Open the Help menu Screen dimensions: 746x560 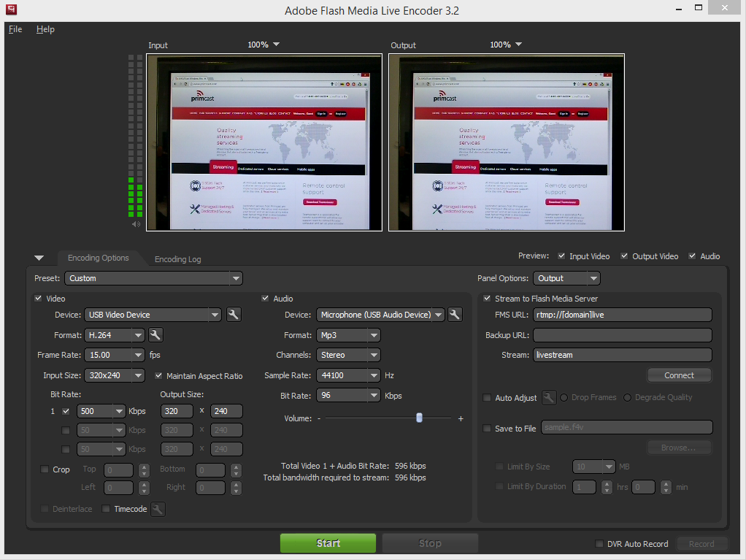pyautogui.click(x=45, y=29)
